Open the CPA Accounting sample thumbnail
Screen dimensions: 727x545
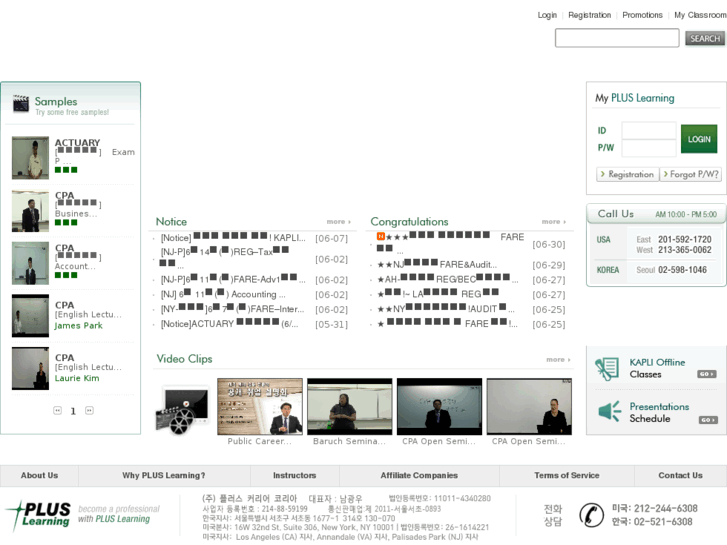pyautogui.click(x=30, y=263)
